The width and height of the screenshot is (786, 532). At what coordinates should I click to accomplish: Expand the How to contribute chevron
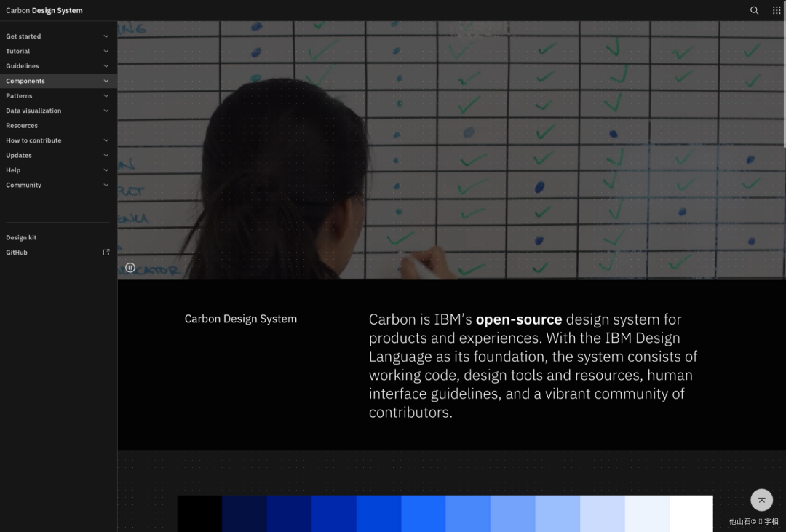(x=106, y=140)
